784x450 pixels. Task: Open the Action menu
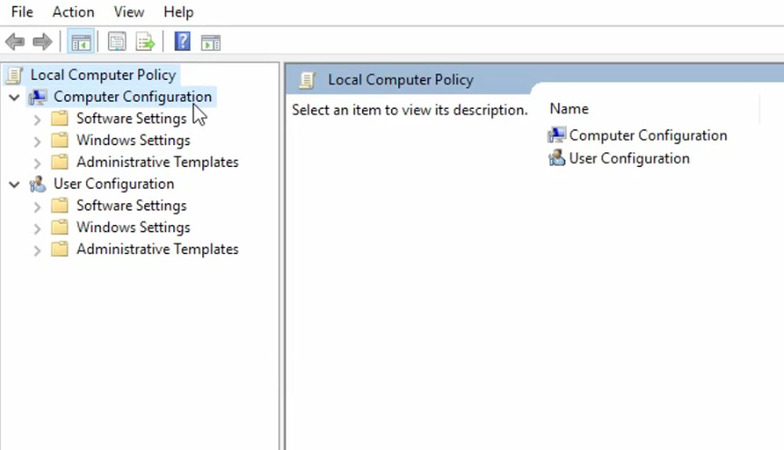click(73, 12)
